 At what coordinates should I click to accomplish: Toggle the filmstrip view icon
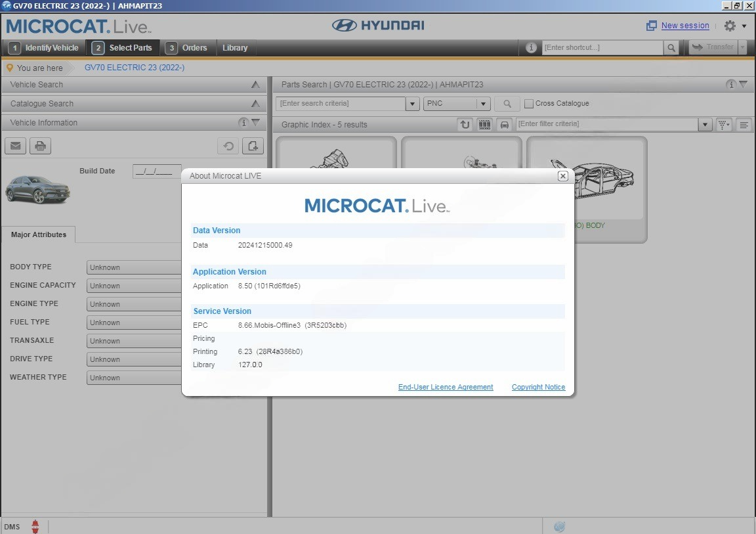[484, 124]
